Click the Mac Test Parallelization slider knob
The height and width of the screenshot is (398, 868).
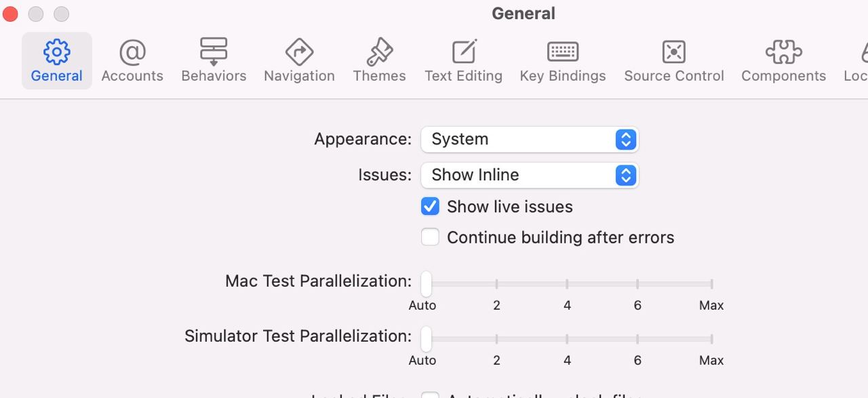point(426,283)
